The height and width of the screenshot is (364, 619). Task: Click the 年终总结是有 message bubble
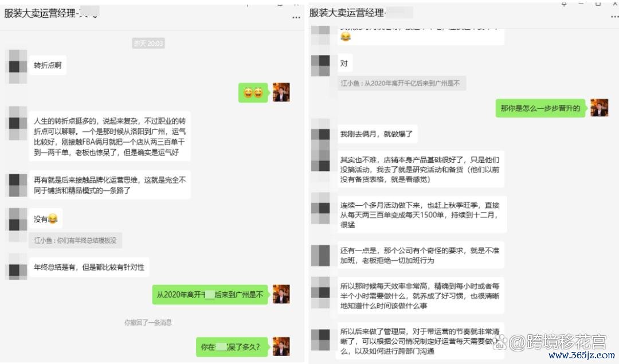(89, 267)
